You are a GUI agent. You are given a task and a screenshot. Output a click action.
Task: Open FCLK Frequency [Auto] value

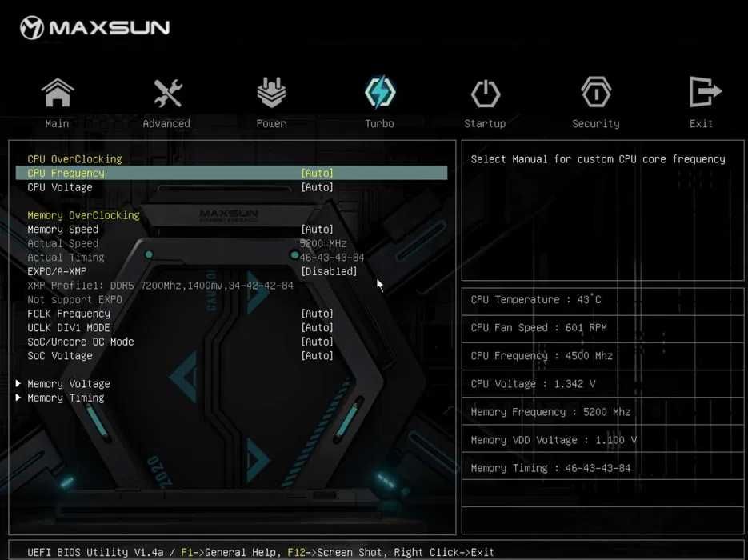pyautogui.click(x=318, y=314)
